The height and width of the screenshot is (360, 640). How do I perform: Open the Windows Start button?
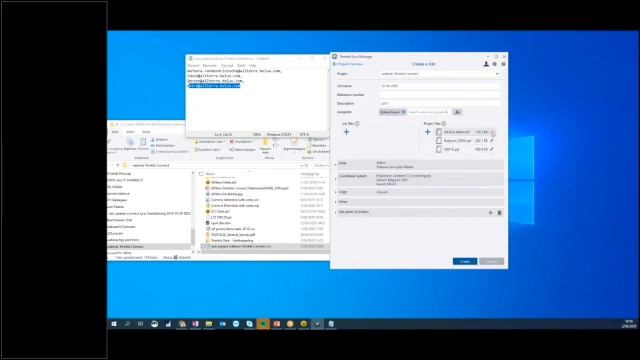pos(114,324)
